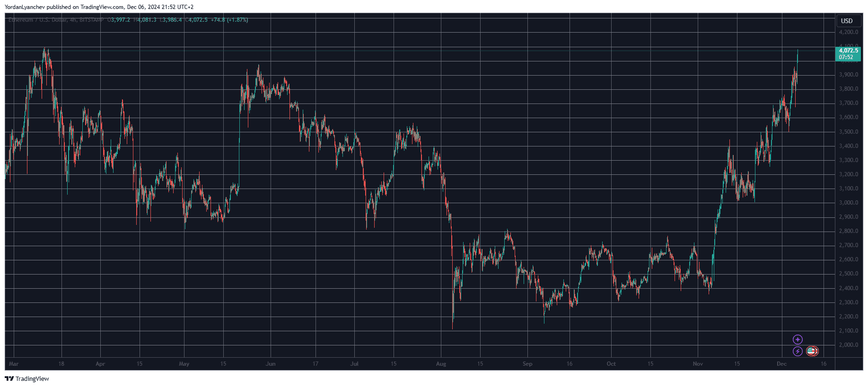Click the 4,200.0 price axis label
Viewport: 868px width, 387px height.
pos(849,32)
